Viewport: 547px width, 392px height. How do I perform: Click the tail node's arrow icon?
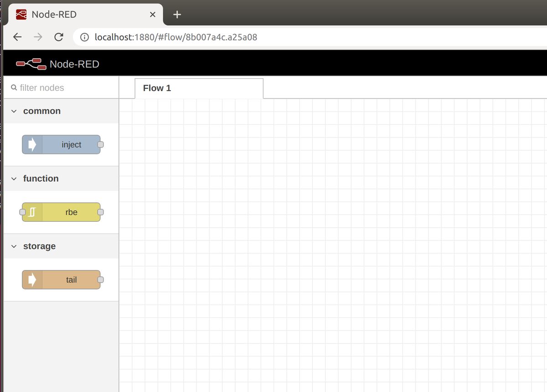click(32, 280)
